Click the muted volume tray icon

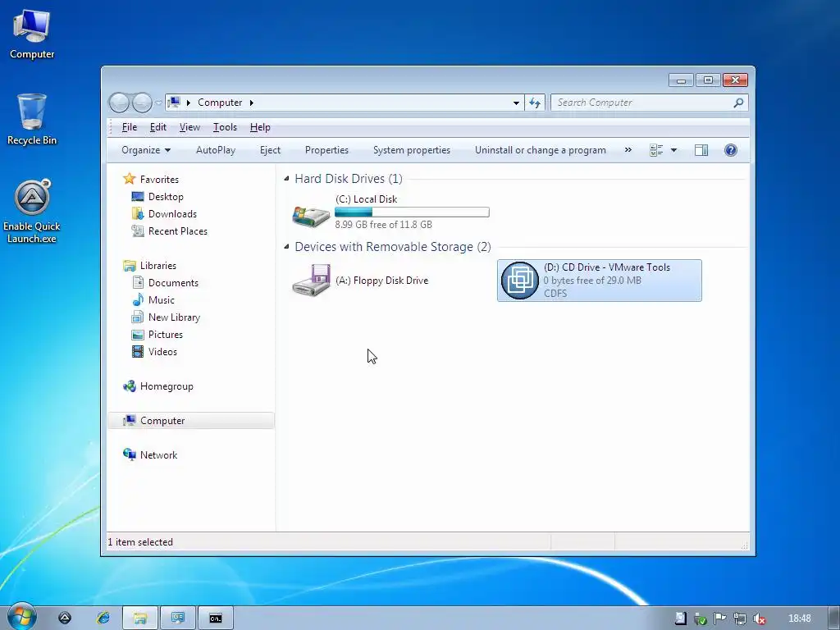point(759,619)
